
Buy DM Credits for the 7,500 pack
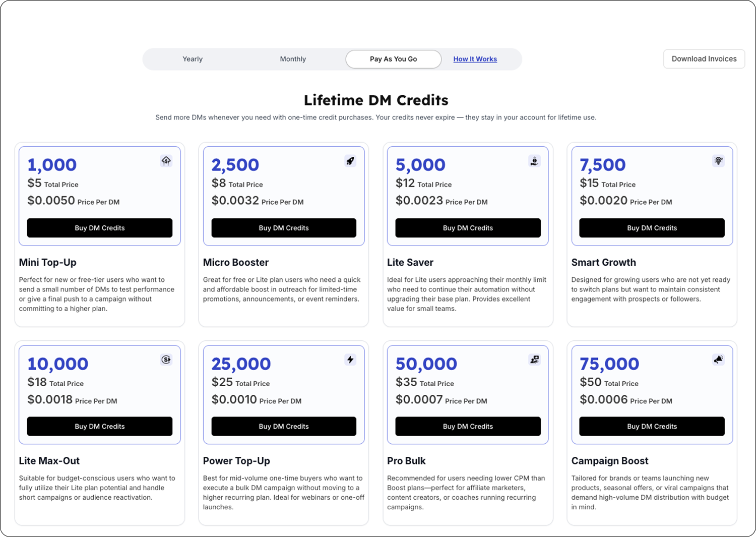point(652,228)
